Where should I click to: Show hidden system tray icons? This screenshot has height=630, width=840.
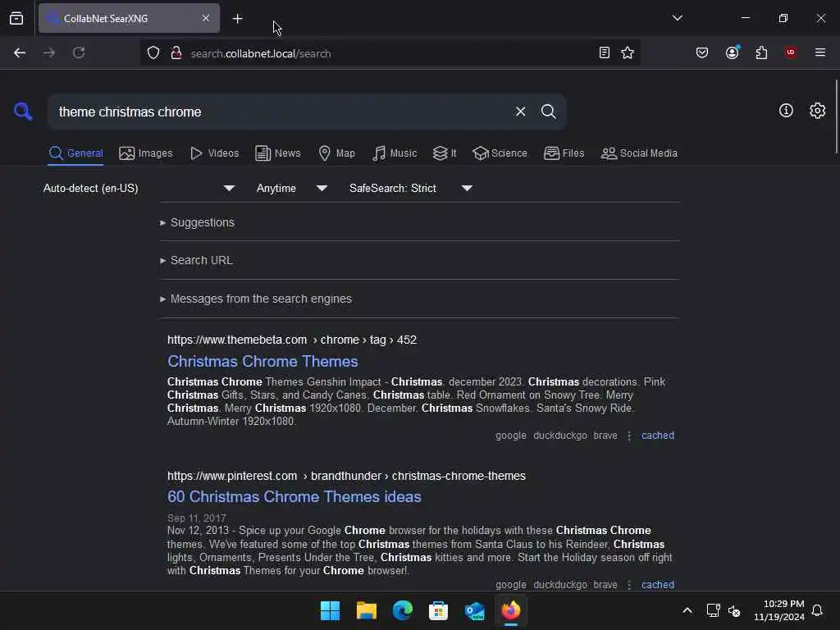[687, 610]
